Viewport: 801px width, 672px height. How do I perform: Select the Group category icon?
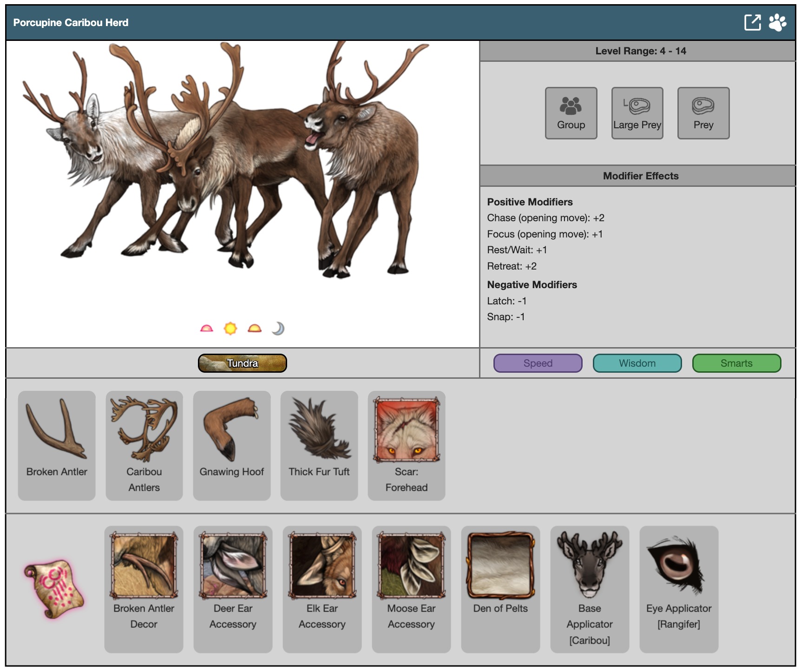pos(571,113)
